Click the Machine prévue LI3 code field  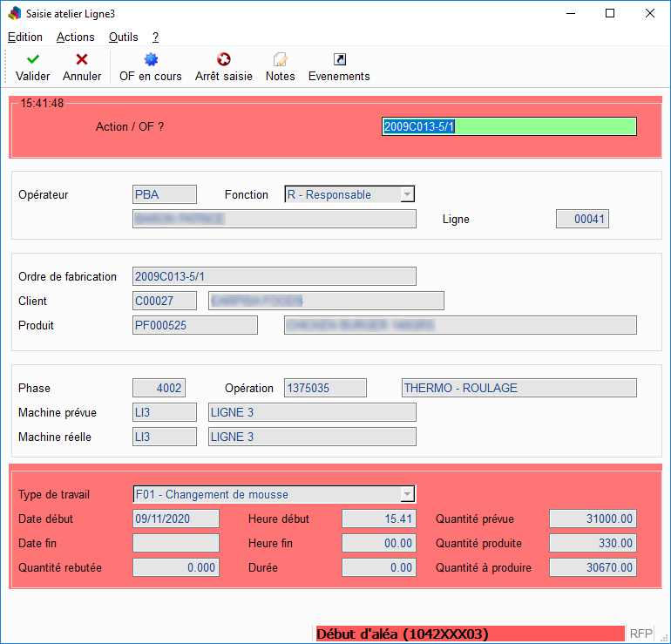click(x=165, y=412)
